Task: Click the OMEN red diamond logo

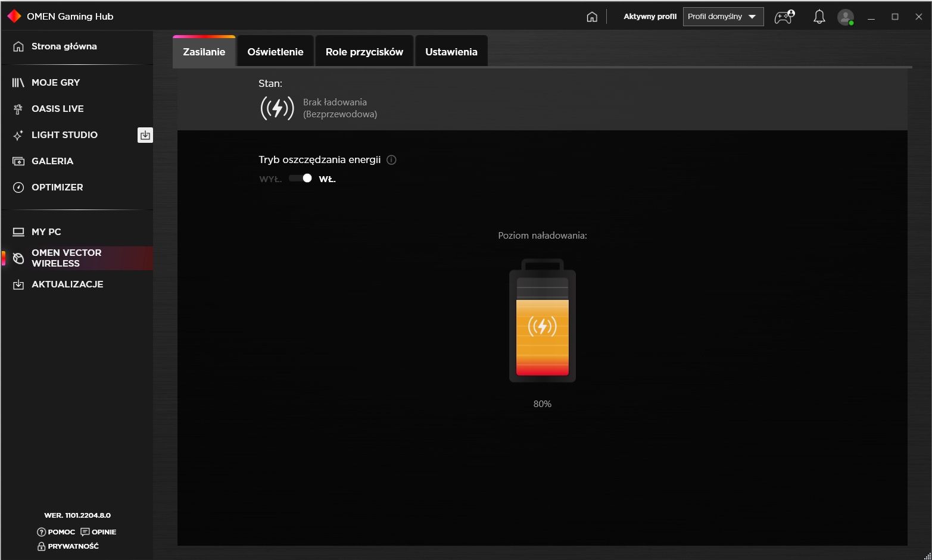Action: 14,17
